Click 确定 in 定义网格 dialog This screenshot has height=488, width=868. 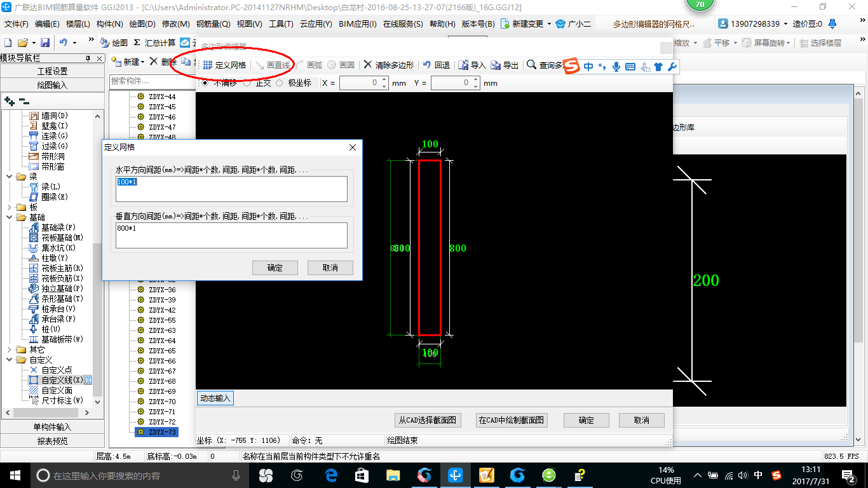(275, 268)
